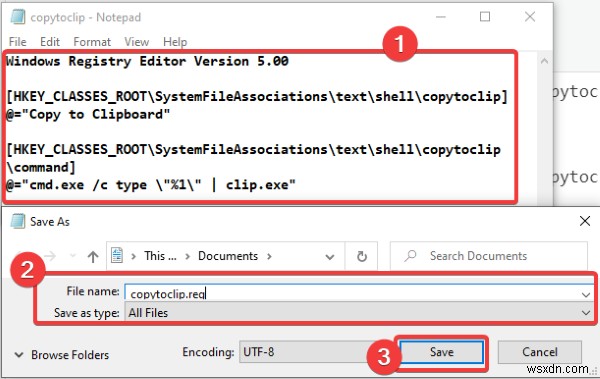This screenshot has width=600, height=379.
Task: Click the Cancel button
Action: (540, 352)
